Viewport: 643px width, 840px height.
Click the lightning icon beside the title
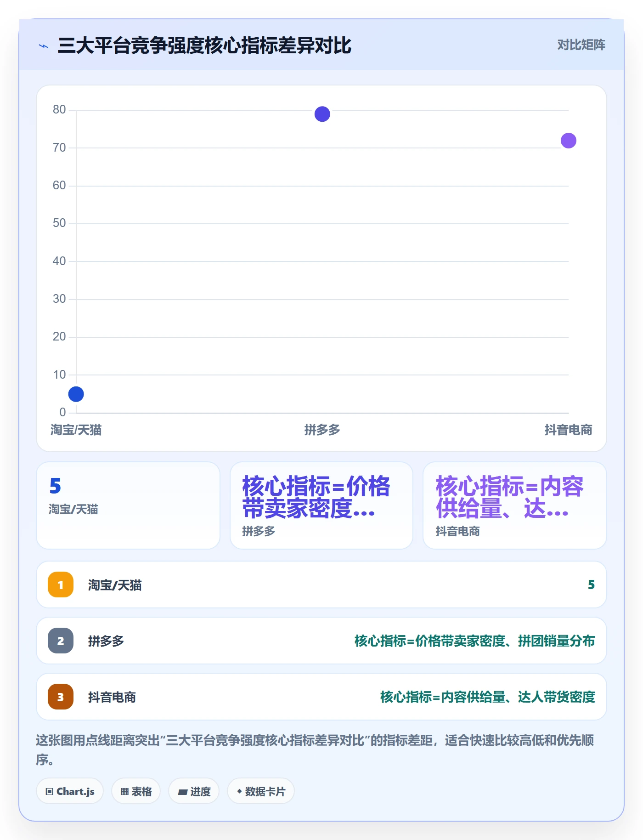[x=44, y=46]
